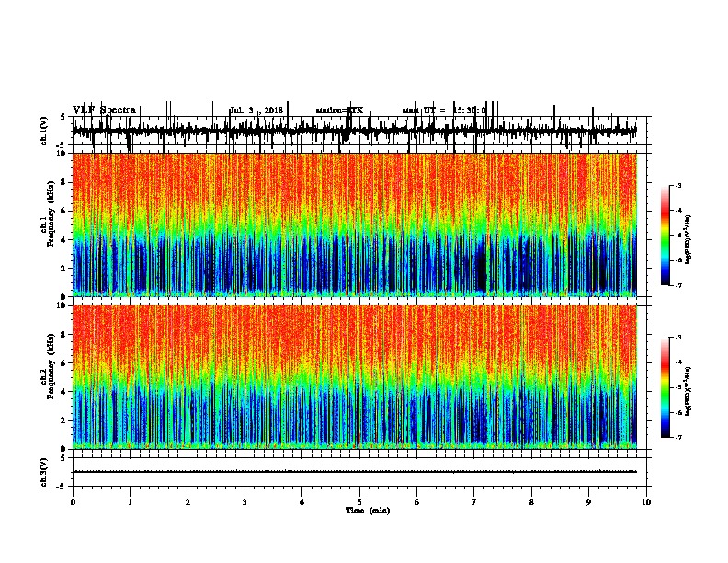Viewport: 728px width, 563px height.
Task: Click time axis tick label "7"
Action: click(x=474, y=502)
